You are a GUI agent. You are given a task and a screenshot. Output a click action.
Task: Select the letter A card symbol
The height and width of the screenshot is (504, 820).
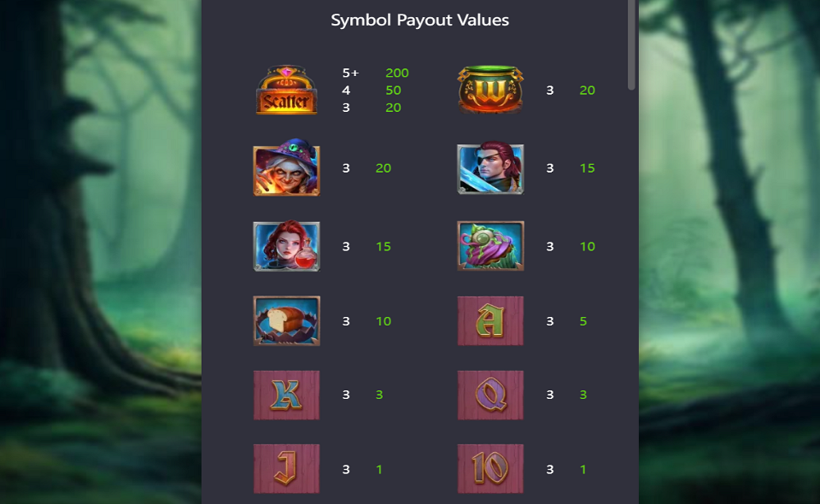[490, 321]
